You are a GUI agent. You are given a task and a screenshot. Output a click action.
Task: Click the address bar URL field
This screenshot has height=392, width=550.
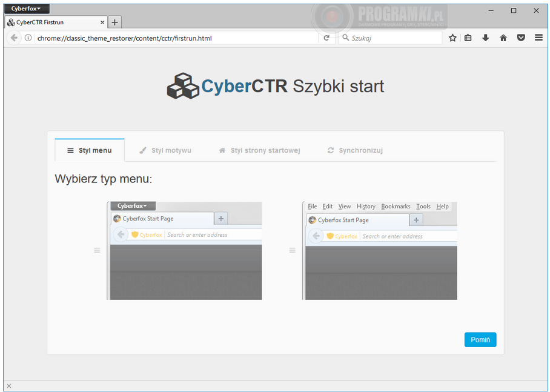[177, 38]
